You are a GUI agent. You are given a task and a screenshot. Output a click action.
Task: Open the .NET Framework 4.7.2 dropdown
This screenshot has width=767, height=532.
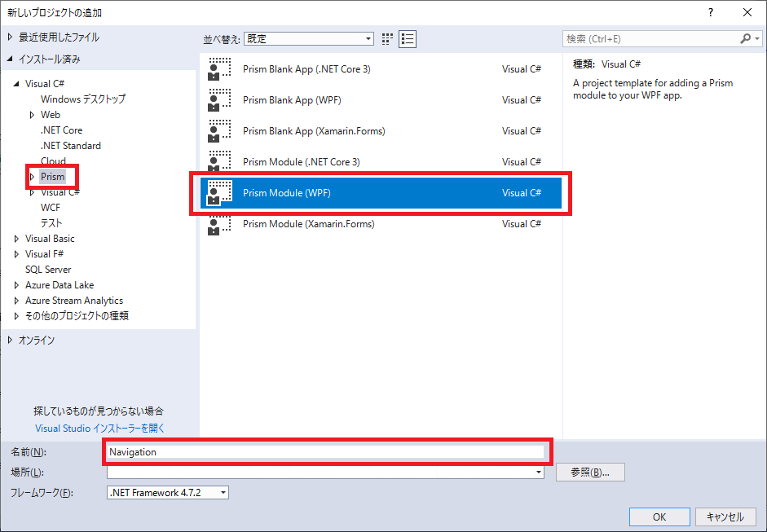[x=168, y=492]
